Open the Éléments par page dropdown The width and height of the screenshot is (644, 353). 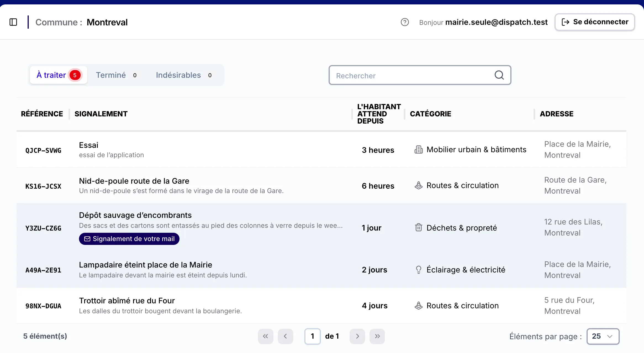click(x=603, y=336)
